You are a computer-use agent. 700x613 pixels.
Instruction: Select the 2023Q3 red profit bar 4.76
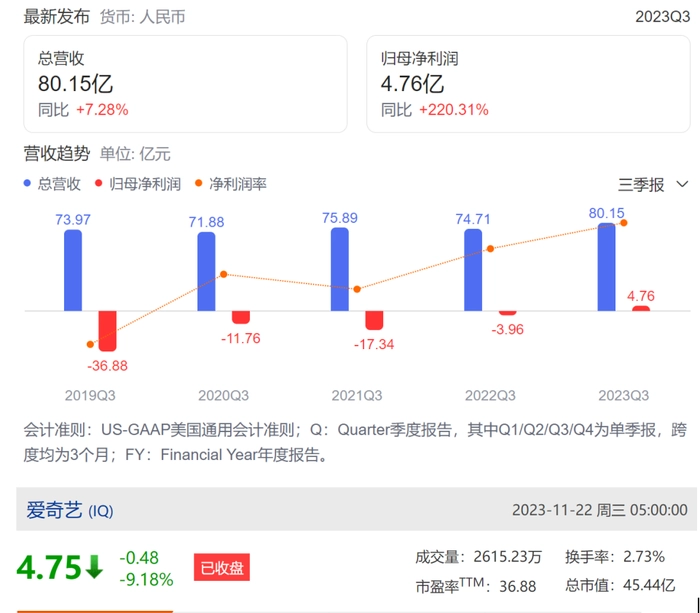[x=641, y=308]
